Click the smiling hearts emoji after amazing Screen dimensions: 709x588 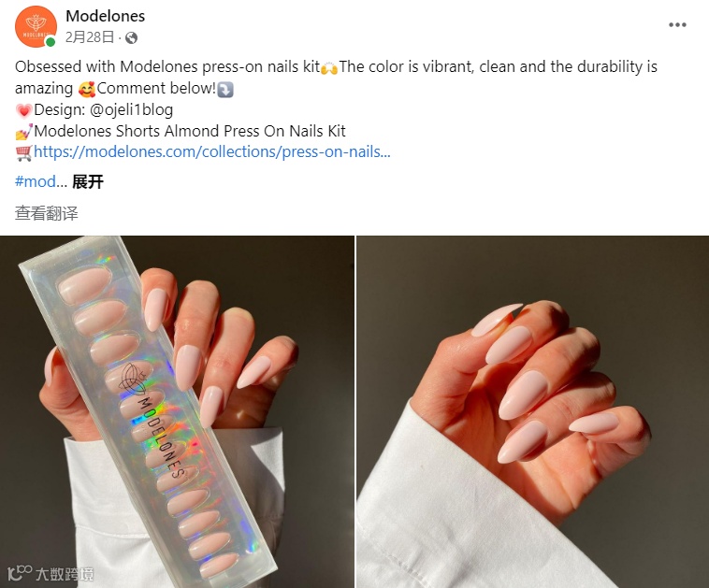click(x=86, y=89)
